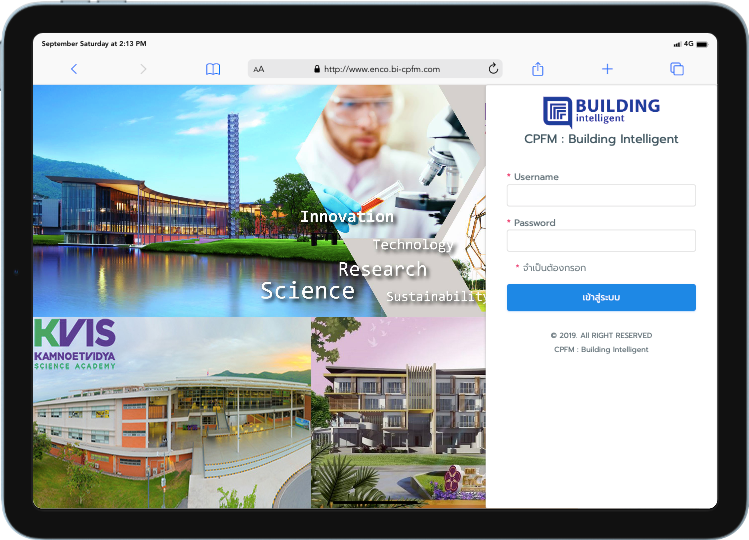
Task: Click the Building Intelligent logo
Action: [601, 110]
